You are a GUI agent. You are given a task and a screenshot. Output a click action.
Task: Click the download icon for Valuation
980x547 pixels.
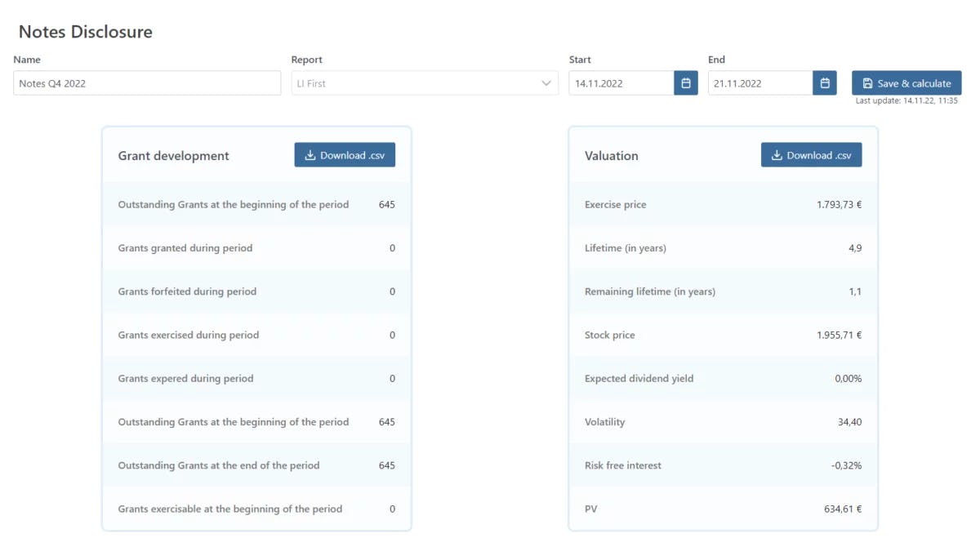point(777,154)
